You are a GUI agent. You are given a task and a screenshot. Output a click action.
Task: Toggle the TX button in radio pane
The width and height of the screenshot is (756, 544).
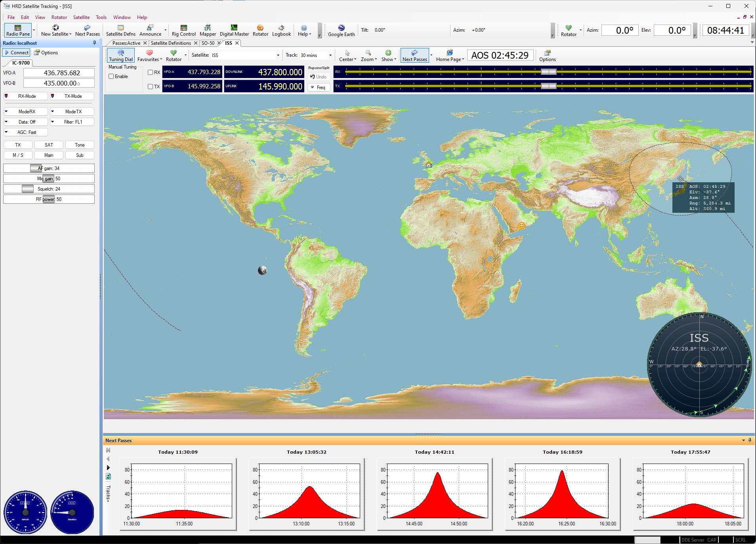pos(18,145)
